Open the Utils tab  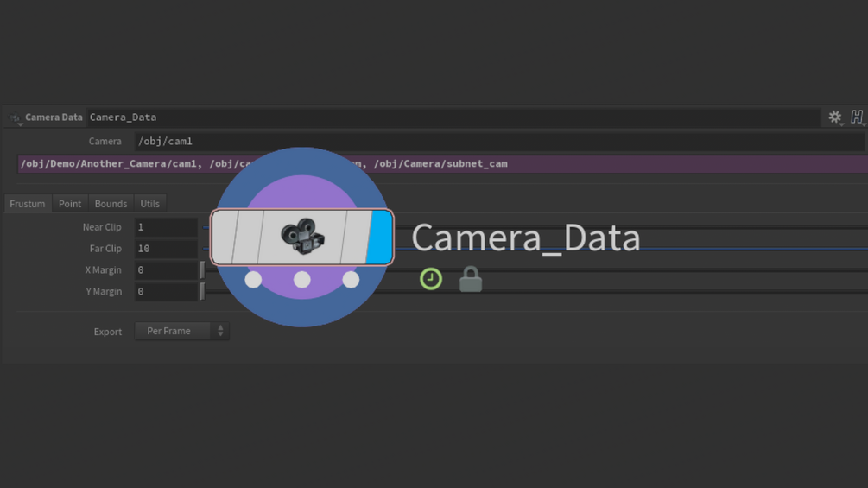pos(149,204)
